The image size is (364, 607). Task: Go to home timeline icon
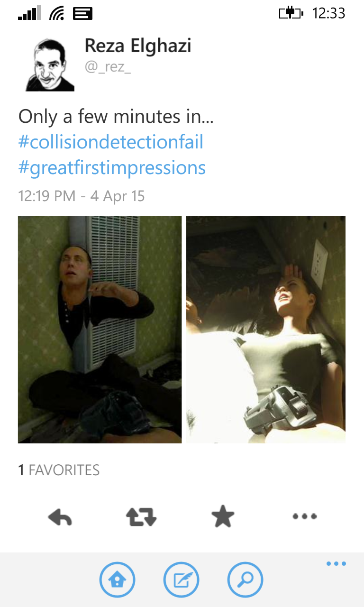tap(117, 579)
